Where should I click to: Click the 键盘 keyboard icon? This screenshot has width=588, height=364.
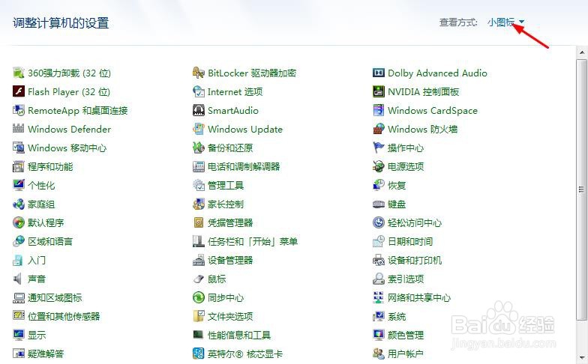click(x=378, y=204)
